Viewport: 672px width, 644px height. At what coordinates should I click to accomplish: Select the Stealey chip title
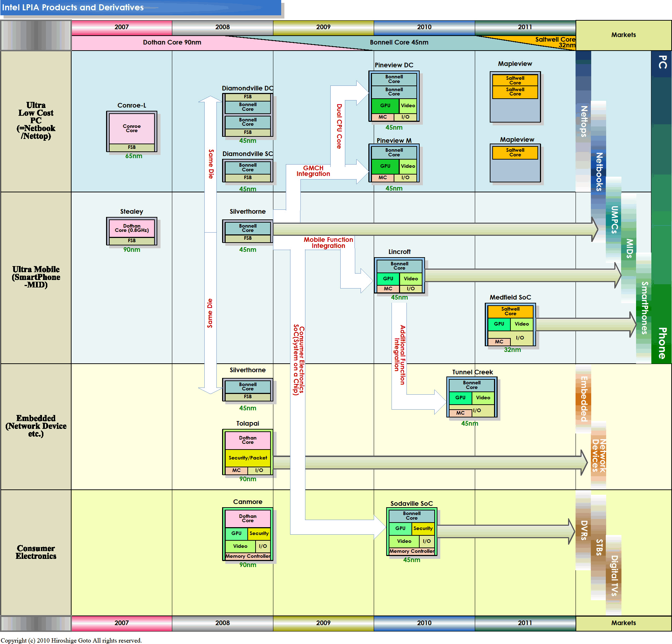pos(132,212)
